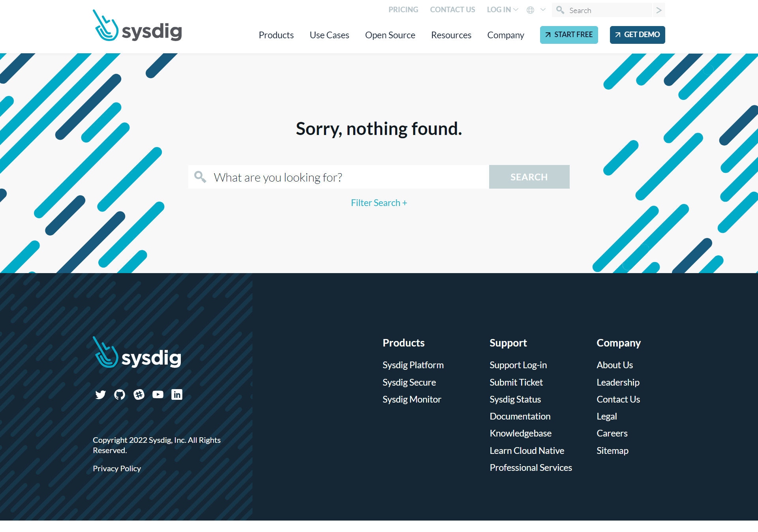758x532 pixels.
Task: Click the Privacy Policy link
Action: (x=116, y=468)
